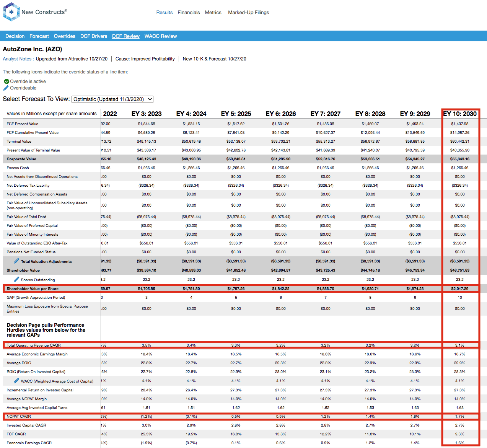The image size is (487, 448).
Task: Open the Metrics menu item
Action: [x=213, y=13]
